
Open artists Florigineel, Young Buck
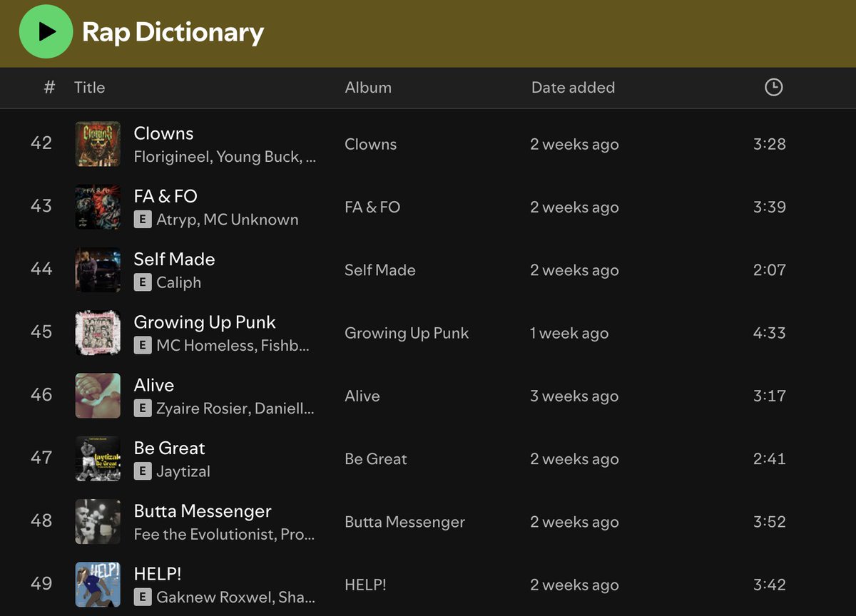tap(225, 157)
